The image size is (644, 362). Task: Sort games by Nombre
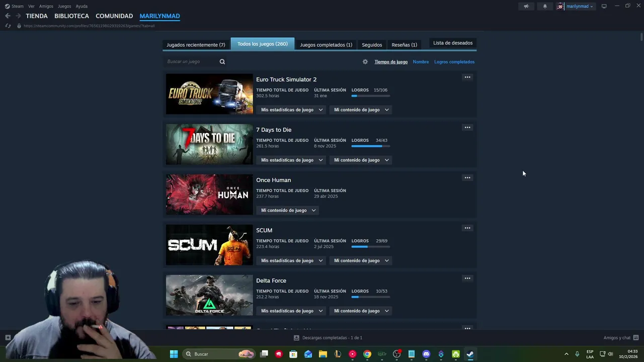pos(421,62)
